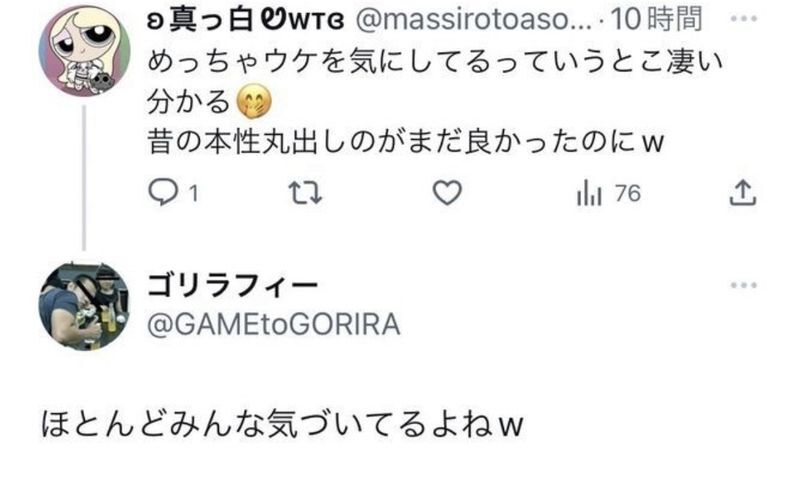The image size is (800, 481).
Task: Click the @GAMEtoGORIRA handle
Action: (273, 324)
